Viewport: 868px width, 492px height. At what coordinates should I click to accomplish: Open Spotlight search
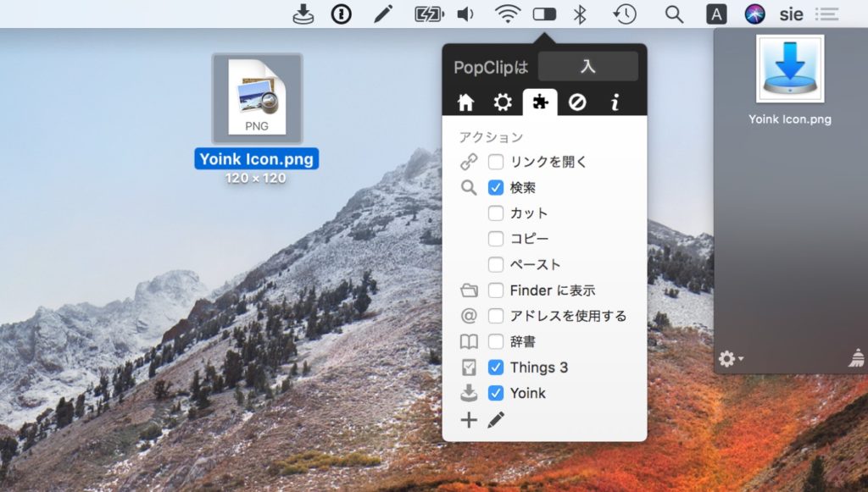[674, 14]
